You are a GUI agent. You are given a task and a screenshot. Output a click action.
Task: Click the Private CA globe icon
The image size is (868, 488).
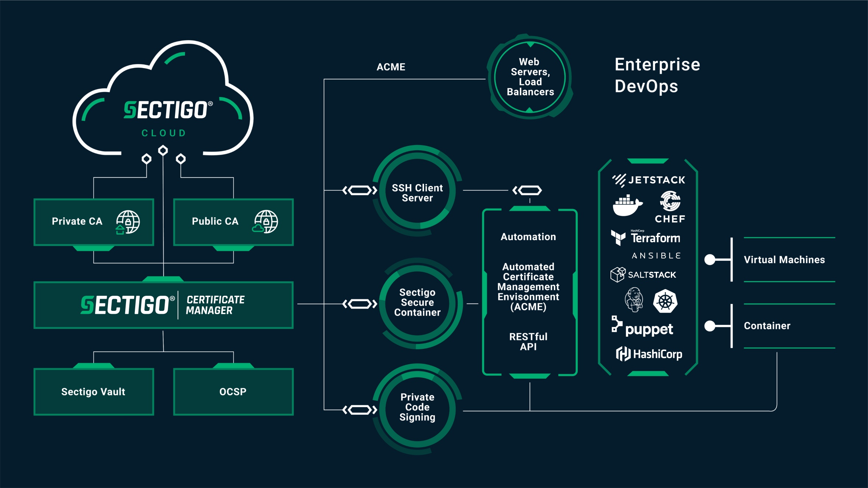tap(127, 222)
